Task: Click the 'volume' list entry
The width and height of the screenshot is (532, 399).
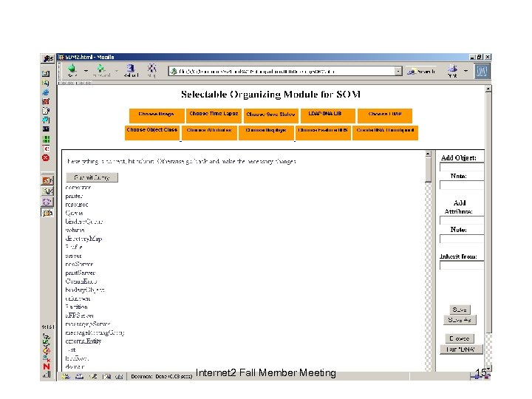Action: 75,230
